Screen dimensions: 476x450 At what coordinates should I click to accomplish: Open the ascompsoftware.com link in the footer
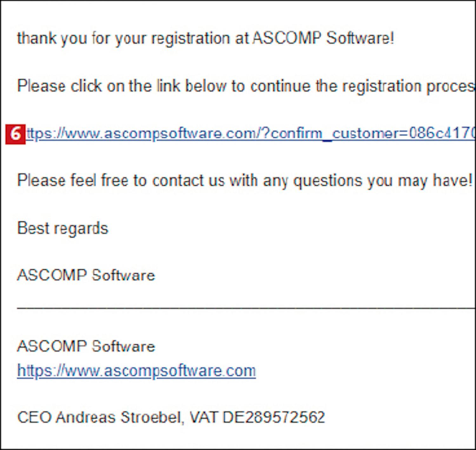tap(136, 371)
